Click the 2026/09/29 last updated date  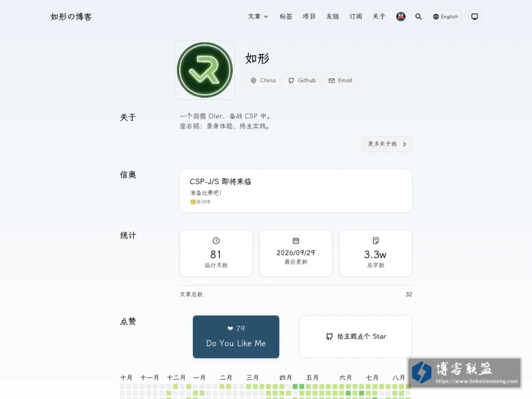coord(296,253)
